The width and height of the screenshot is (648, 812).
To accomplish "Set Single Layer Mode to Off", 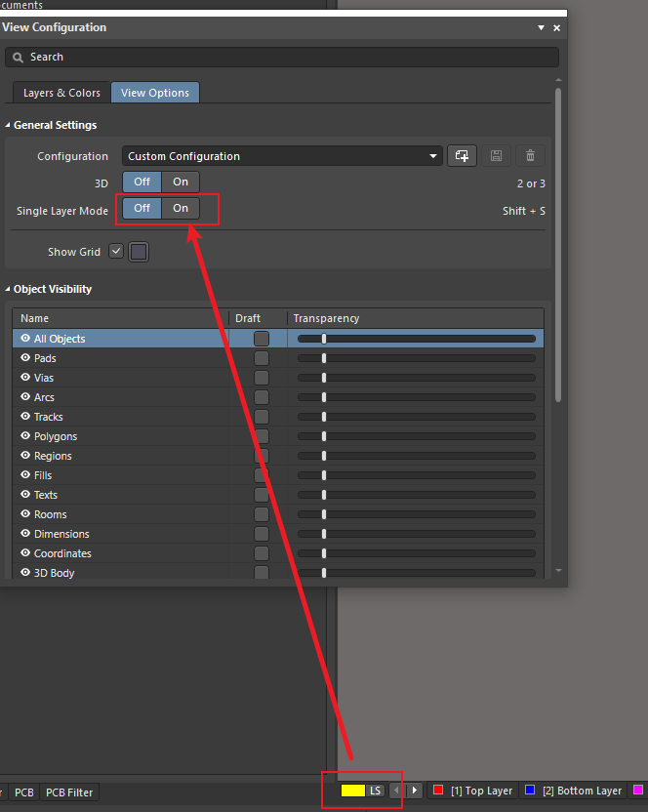I will click(142, 208).
